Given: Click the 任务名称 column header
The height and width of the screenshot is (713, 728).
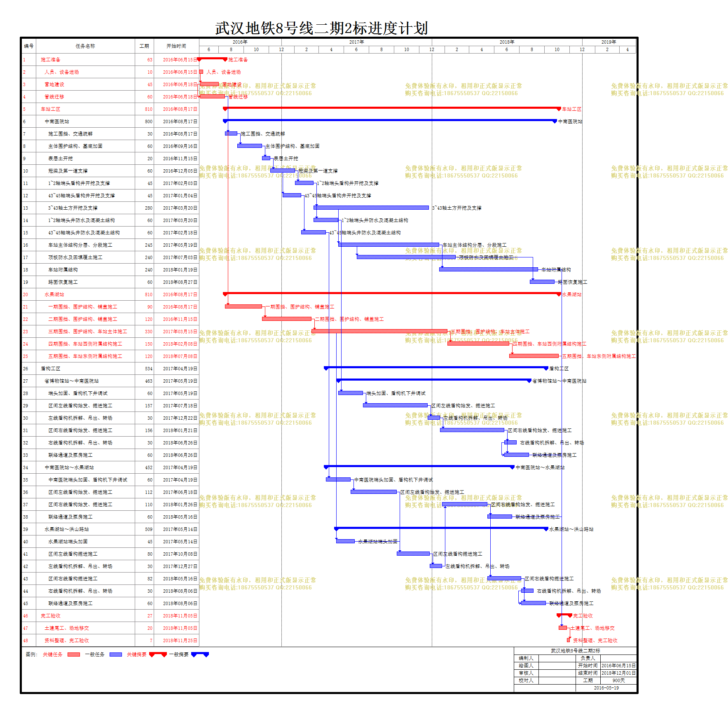Looking at the screenshot, I should (85, 46).
